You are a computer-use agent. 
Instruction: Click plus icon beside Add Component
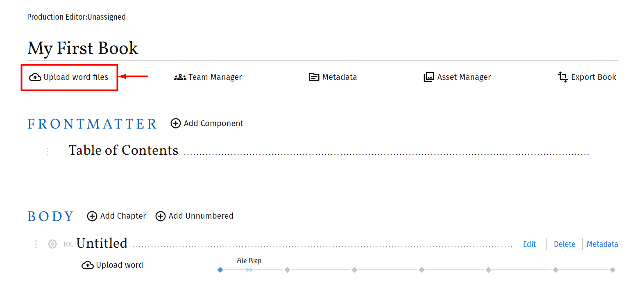175,124
